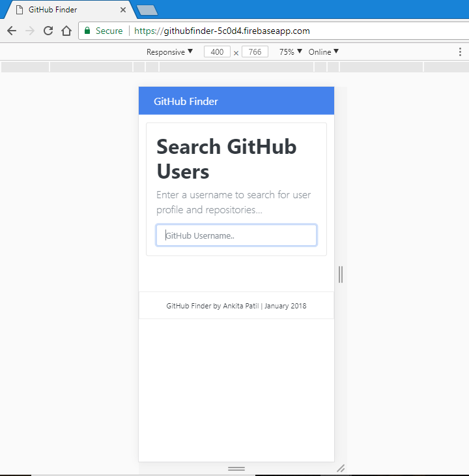The image size is (469, 476).
Task: Click the browser forward arrow
Action: pos(30,31)
